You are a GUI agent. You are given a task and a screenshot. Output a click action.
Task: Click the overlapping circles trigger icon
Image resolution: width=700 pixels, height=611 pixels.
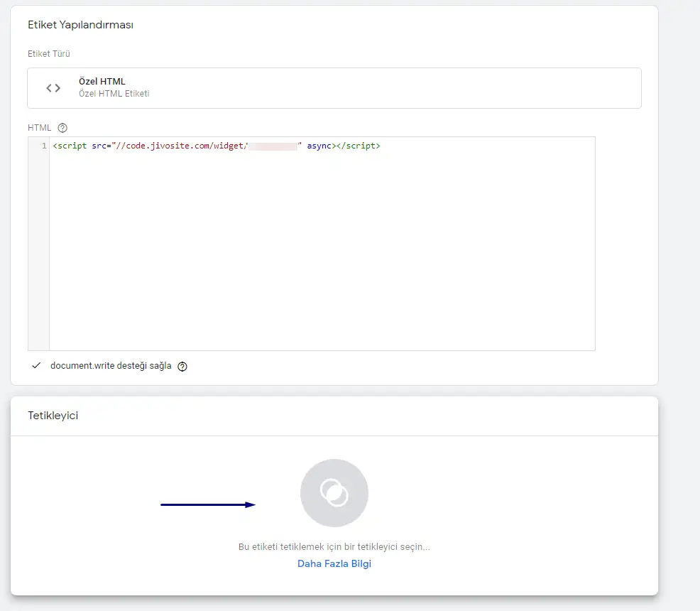click(x=334, y=492)
